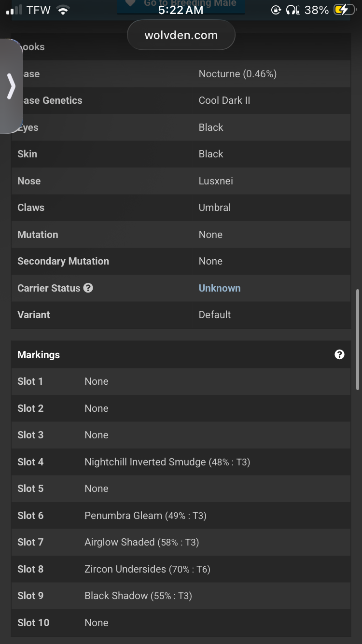This screenshot has width=362, height=644.
Task: Click the Cool Dark II genetics value
Action: [224, 100]
